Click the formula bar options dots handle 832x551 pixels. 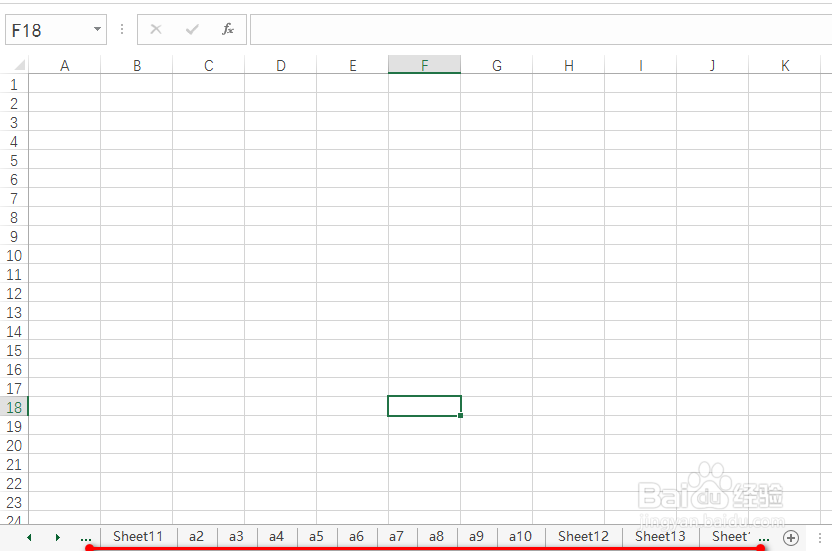click(x=122, y=29)
